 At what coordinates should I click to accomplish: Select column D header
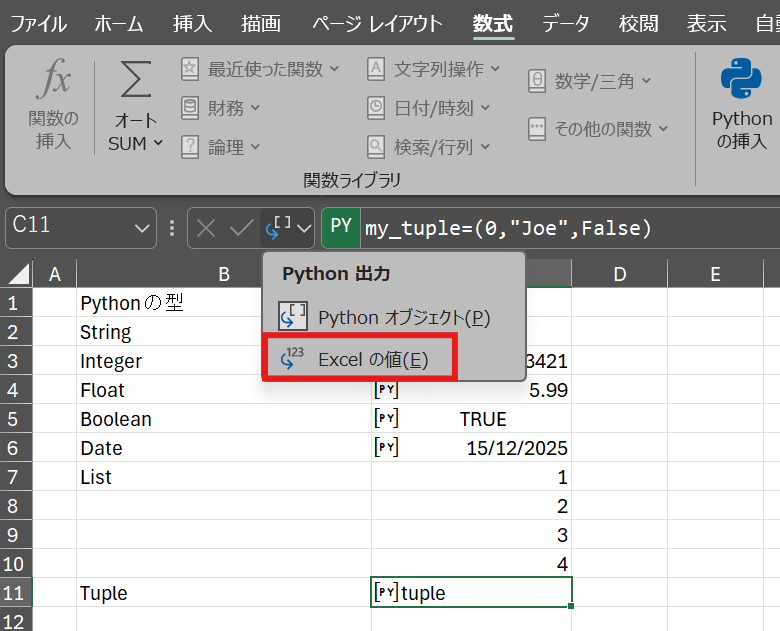tap(619, 274)
